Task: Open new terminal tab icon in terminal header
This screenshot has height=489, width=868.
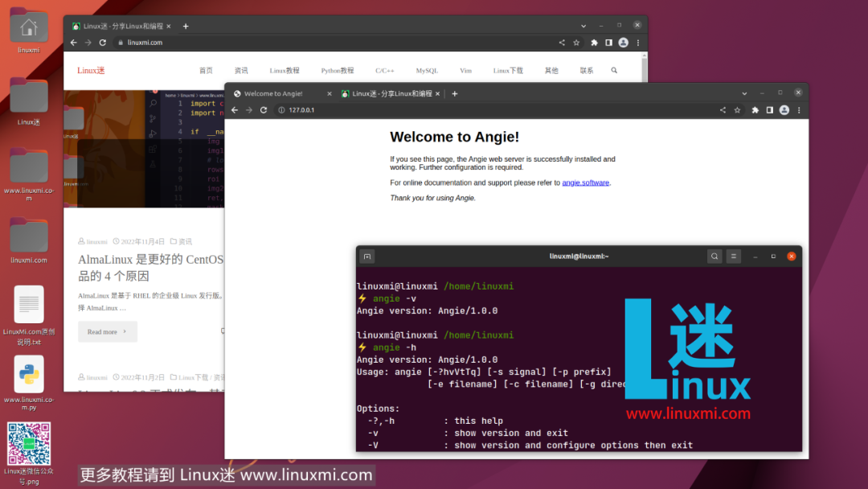Action: pos(367,257)
